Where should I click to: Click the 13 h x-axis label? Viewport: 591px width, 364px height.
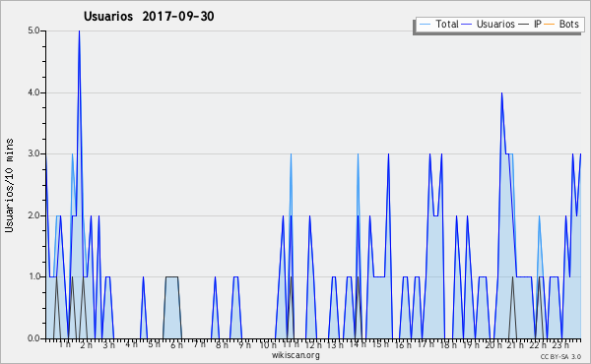pos(335,344)
